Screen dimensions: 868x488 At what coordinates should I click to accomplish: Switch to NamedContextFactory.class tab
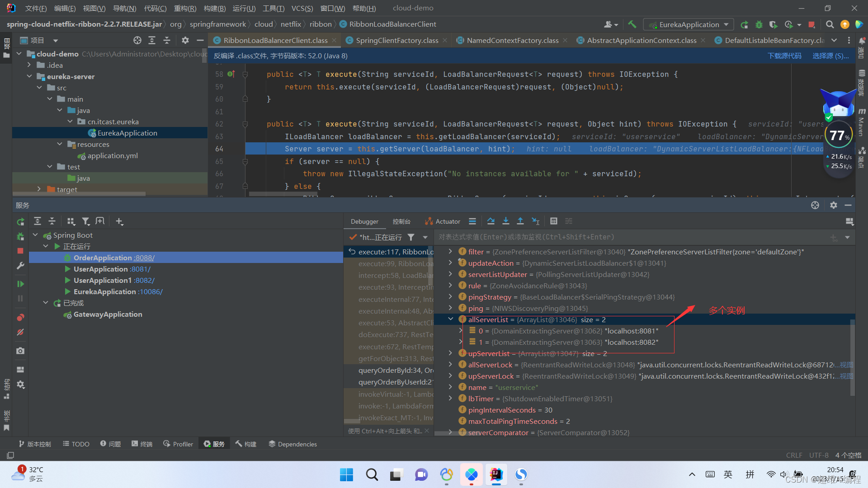click(512, 40)
